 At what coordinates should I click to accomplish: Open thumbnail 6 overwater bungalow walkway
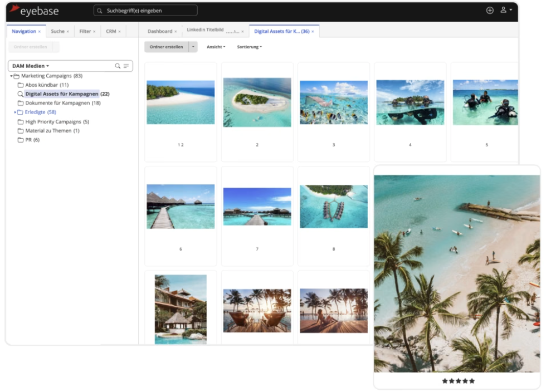181,207
